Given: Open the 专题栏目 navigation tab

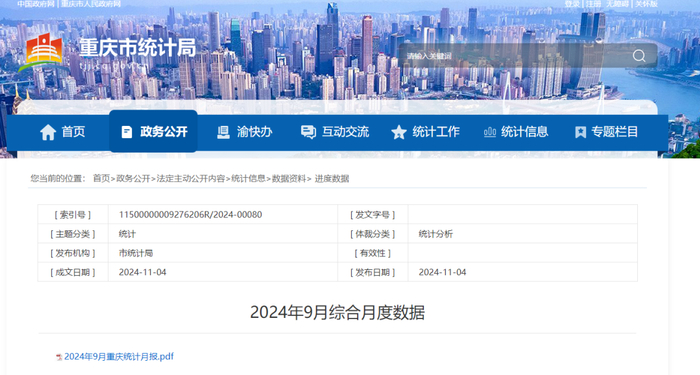Looking at the screenshot, I should click(x=606, y=132).
